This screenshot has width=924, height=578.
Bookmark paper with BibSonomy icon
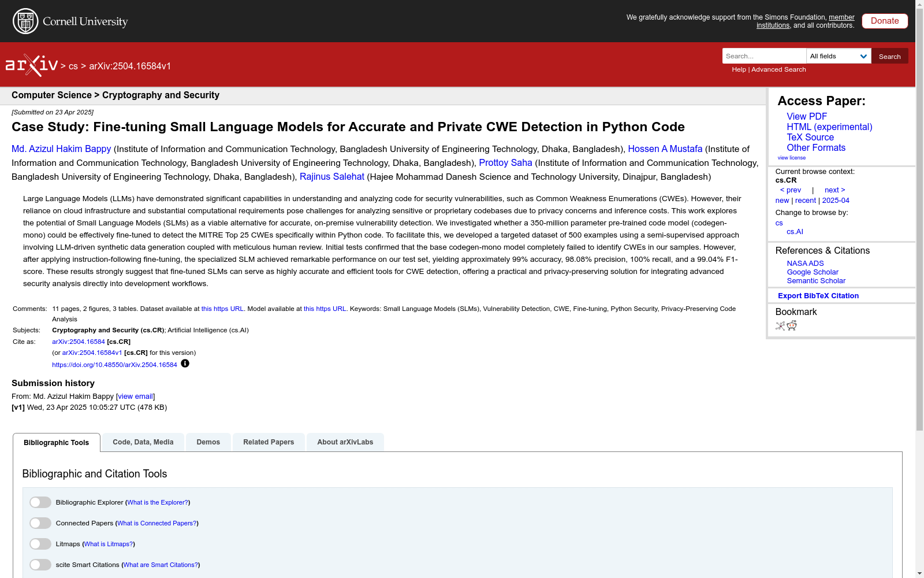pyautogui.click(x=780, y=326)
